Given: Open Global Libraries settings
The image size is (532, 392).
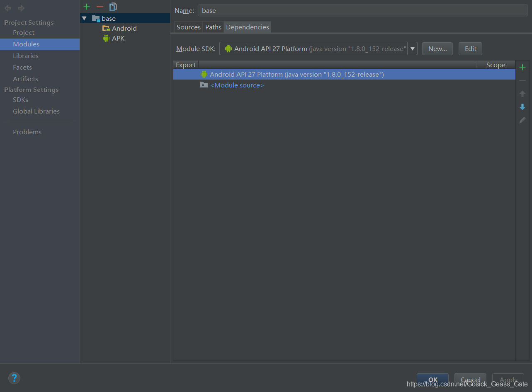Looking at the screenshot, I should 36,111.
